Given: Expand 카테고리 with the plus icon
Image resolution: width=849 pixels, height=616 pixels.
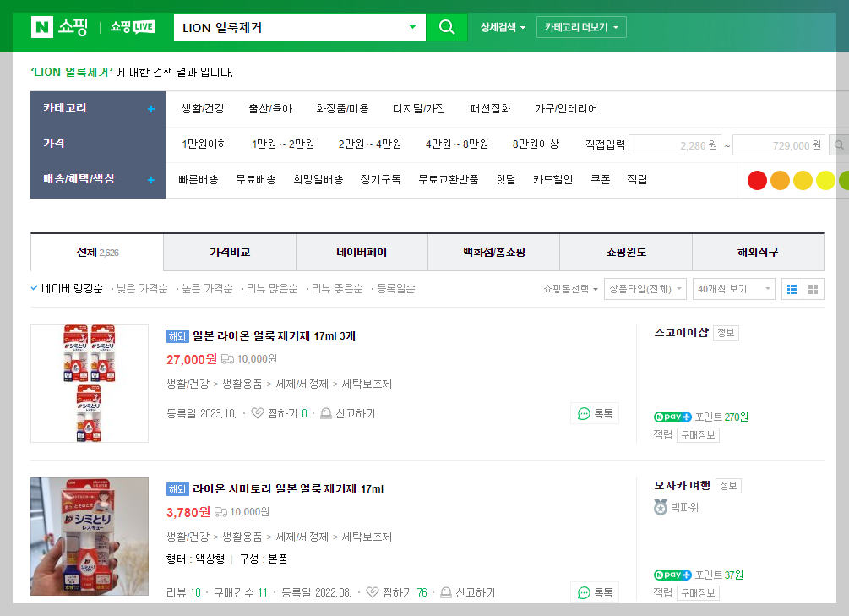Looking at the screenshot, I should coord(151,109).
